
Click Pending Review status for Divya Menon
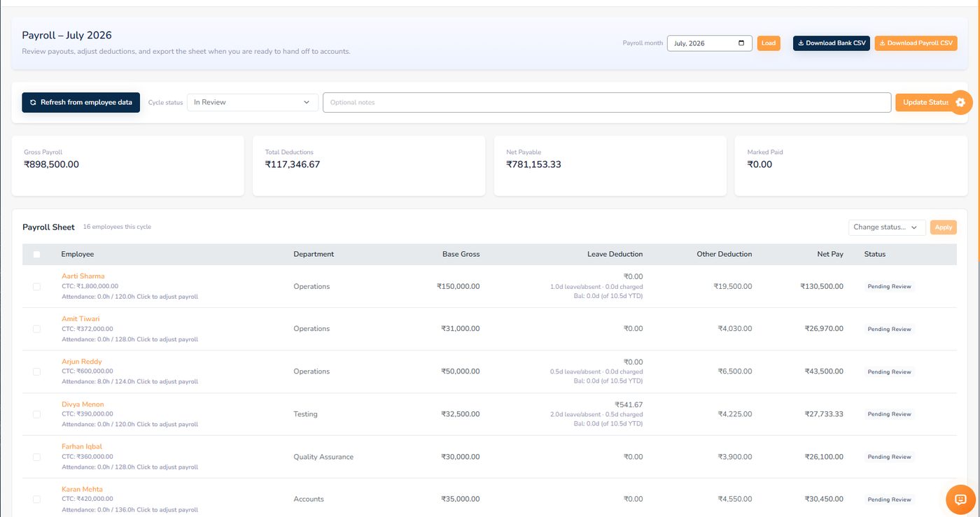click(889, 414)
